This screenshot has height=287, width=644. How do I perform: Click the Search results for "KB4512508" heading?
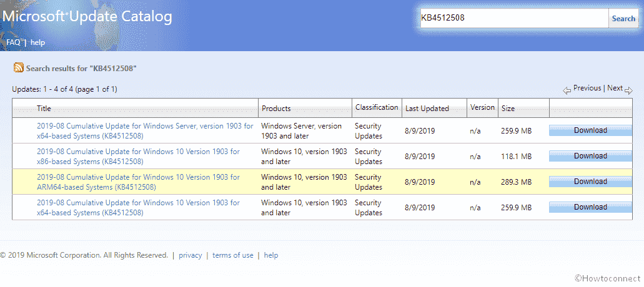pos(81,69)
